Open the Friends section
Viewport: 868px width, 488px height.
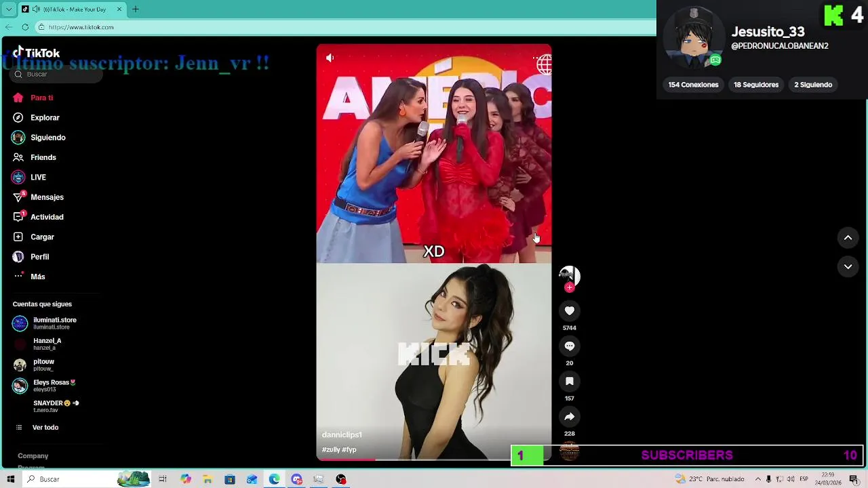click(34, 157)
